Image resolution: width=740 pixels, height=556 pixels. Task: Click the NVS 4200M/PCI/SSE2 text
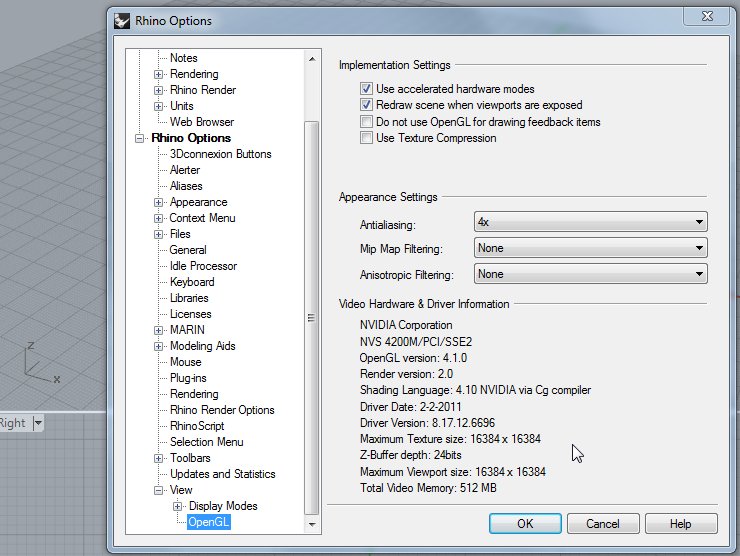pos(416,342)
